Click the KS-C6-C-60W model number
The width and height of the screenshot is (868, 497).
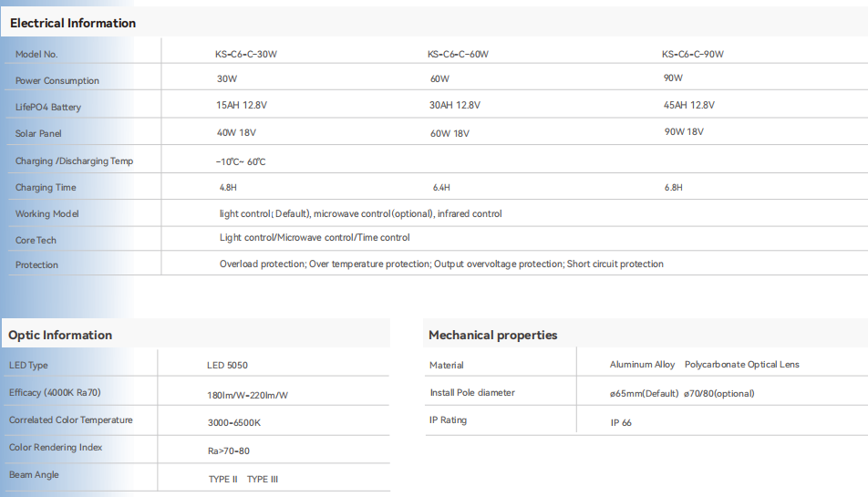458,54
